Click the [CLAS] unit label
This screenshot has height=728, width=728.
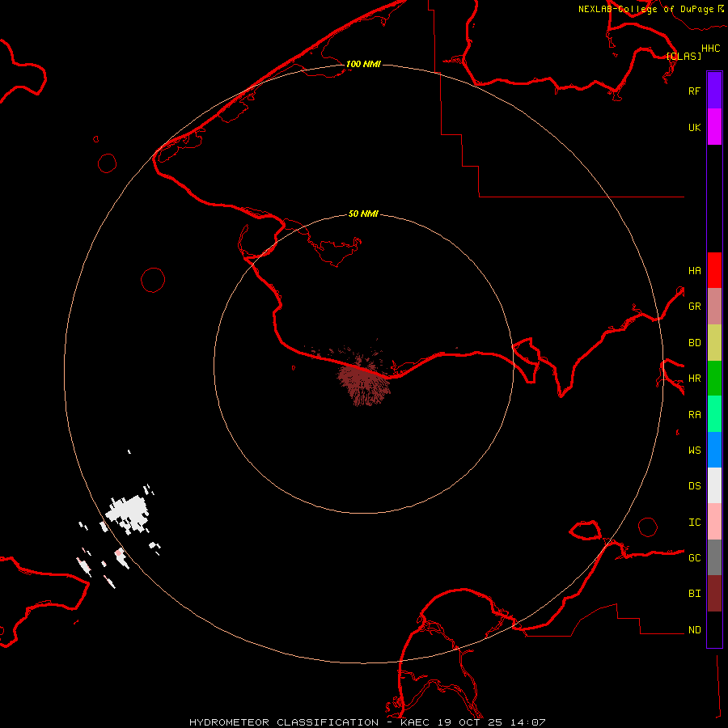(x=684, y=56)
